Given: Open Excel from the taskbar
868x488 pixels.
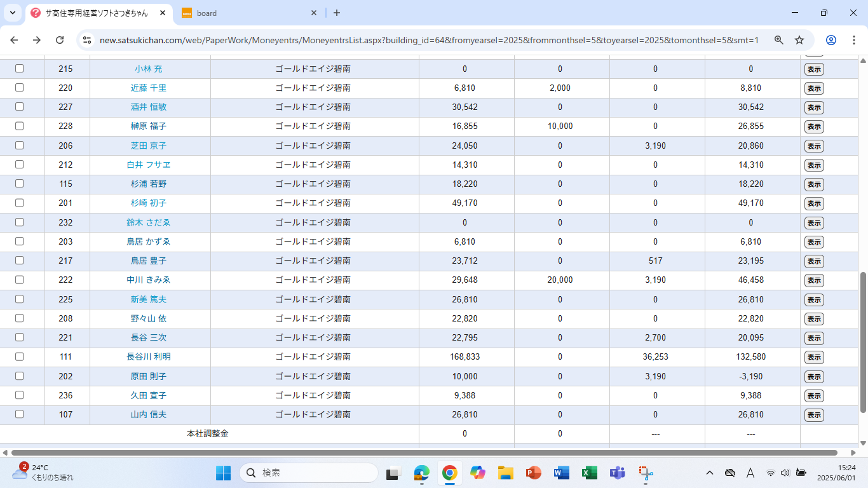Looking at the screenshot, I should coord(589,473).
